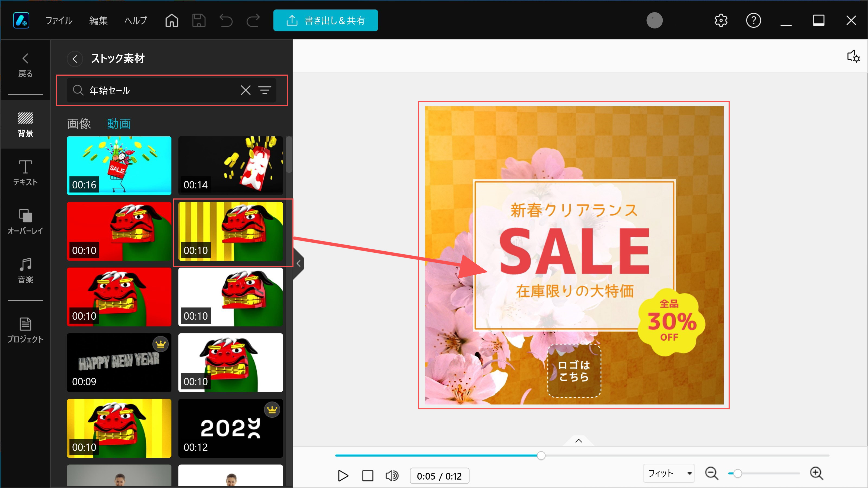
Task: Open the ヘルプ menu
Action: (x=136, y=21)
